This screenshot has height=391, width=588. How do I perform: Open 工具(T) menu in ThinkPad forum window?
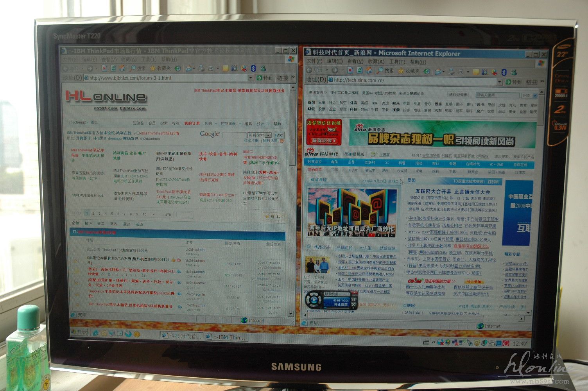coord(149,59)
